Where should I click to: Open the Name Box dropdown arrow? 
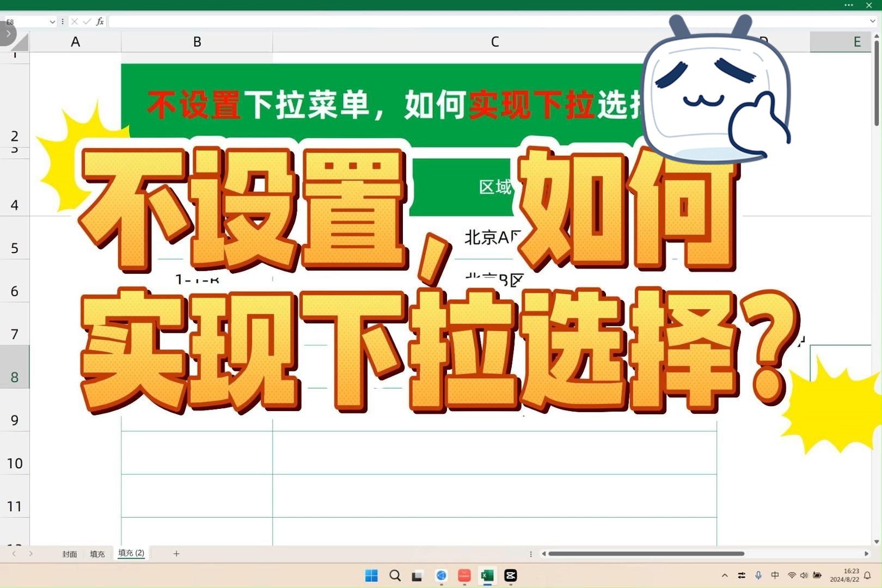(52, 22)
